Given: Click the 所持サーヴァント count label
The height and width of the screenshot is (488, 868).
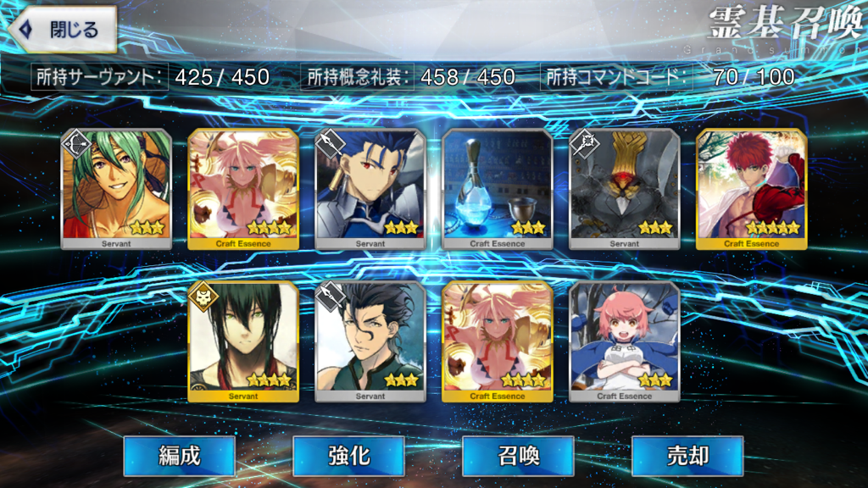Looking at the screenshot, I should 100,77.
